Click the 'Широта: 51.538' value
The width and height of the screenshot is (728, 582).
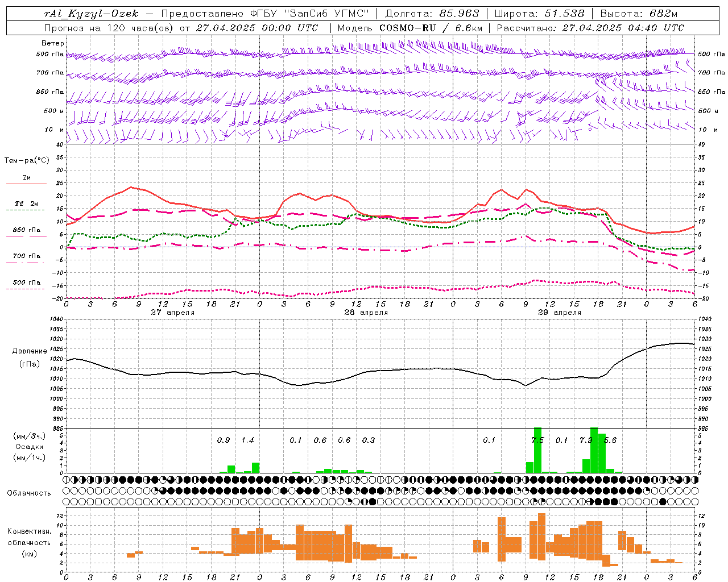click(539, 14)
